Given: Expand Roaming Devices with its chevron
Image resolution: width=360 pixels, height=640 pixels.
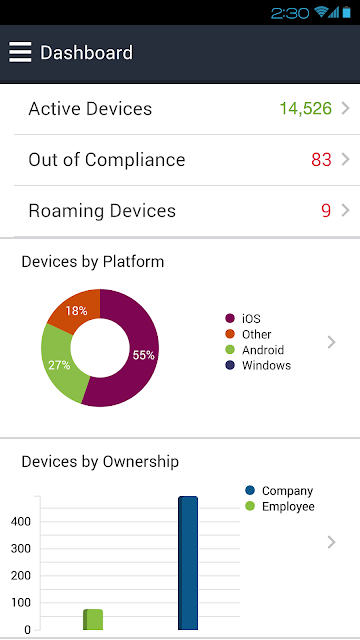Looking at the screenshot, I should point(346,211).
